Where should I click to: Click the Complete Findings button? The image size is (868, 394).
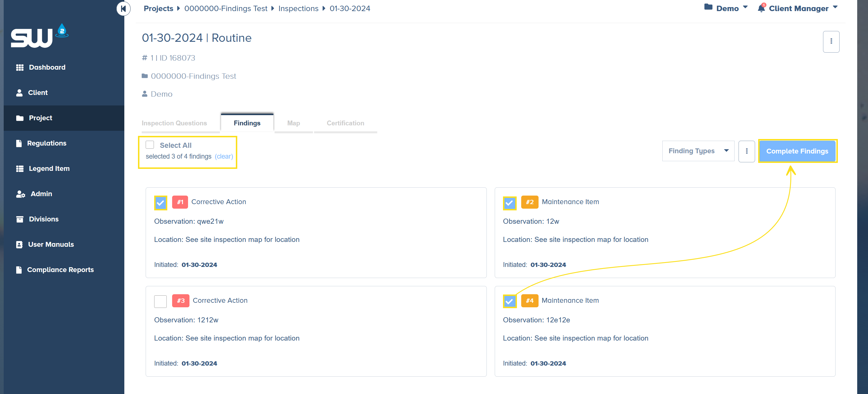(797, 151)
